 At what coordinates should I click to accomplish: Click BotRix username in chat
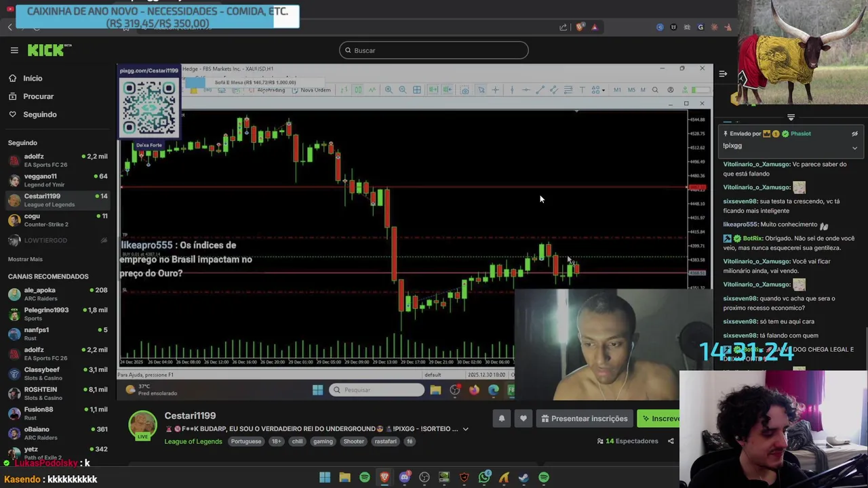pyautogui.click(x=752, y=239)
